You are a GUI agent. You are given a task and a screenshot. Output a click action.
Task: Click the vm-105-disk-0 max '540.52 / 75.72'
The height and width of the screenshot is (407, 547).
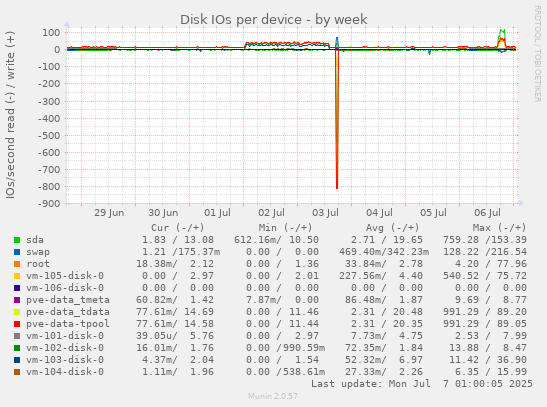point(485,276)
